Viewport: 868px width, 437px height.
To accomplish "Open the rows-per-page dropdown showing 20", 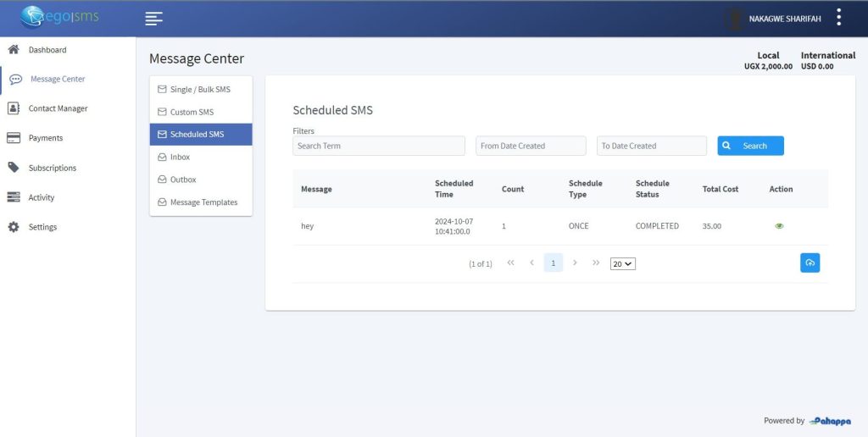I will click(x=623, y=264).
